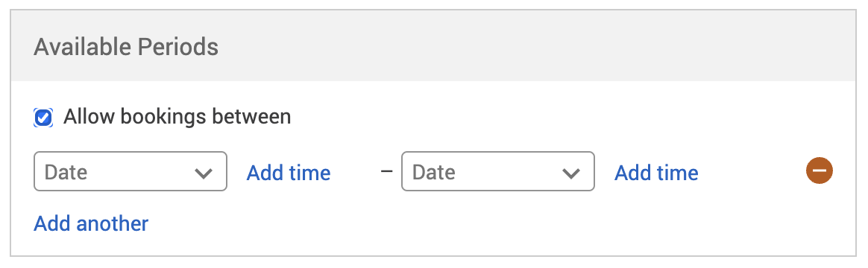Open the start Date dropdown

point(130,171)
